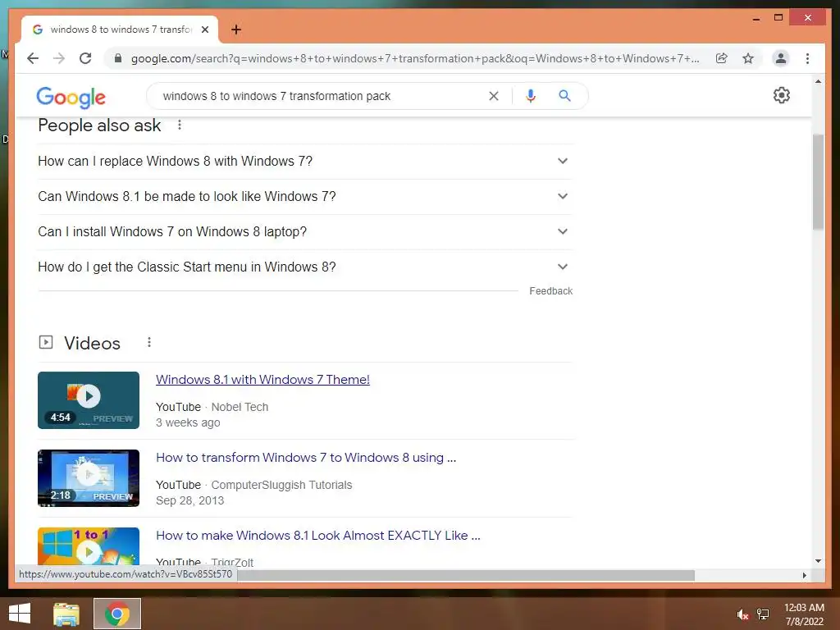Open 'Windows 8.1 with Windows 7 Theme!' link
840x630 pixels.
262,379
